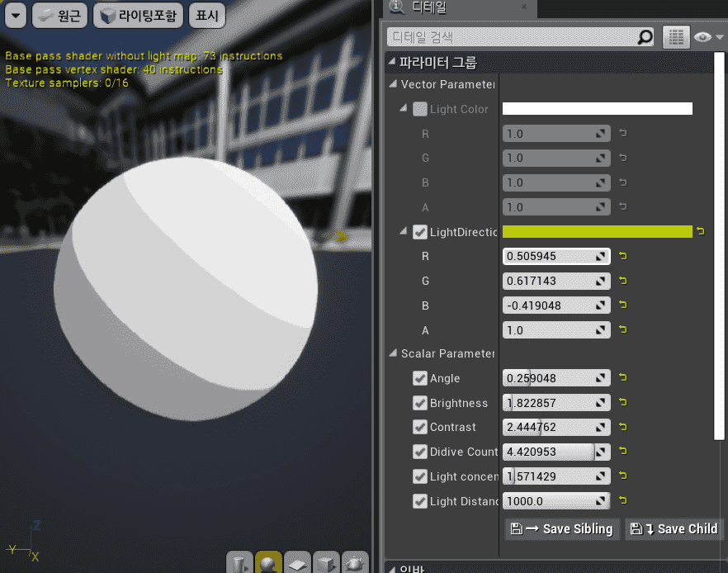
Task: Enable the Light Color parameter override
Action: 419,109
